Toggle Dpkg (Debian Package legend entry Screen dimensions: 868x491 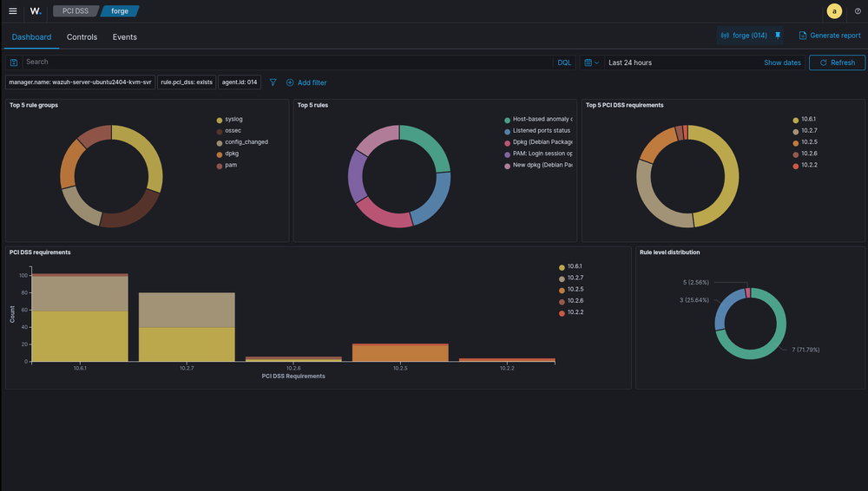(x=539, y=143)
